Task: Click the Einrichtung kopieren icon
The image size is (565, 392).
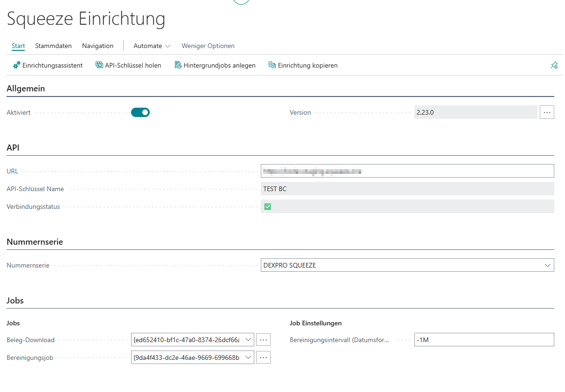Action: coord(272,65)
